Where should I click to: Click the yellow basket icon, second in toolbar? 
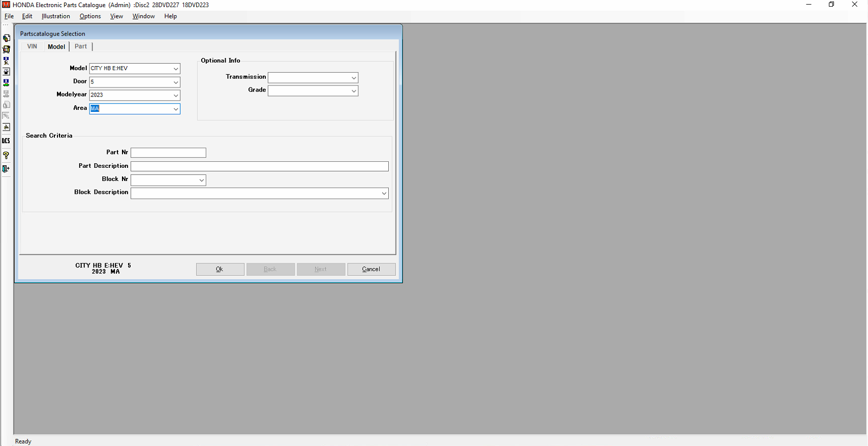point(6,49)
